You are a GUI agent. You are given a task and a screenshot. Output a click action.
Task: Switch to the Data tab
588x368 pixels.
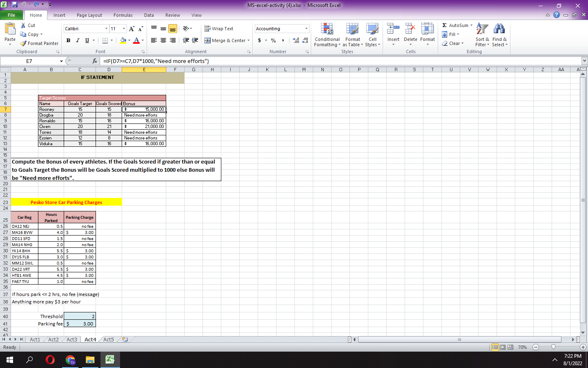coord(149,15)
